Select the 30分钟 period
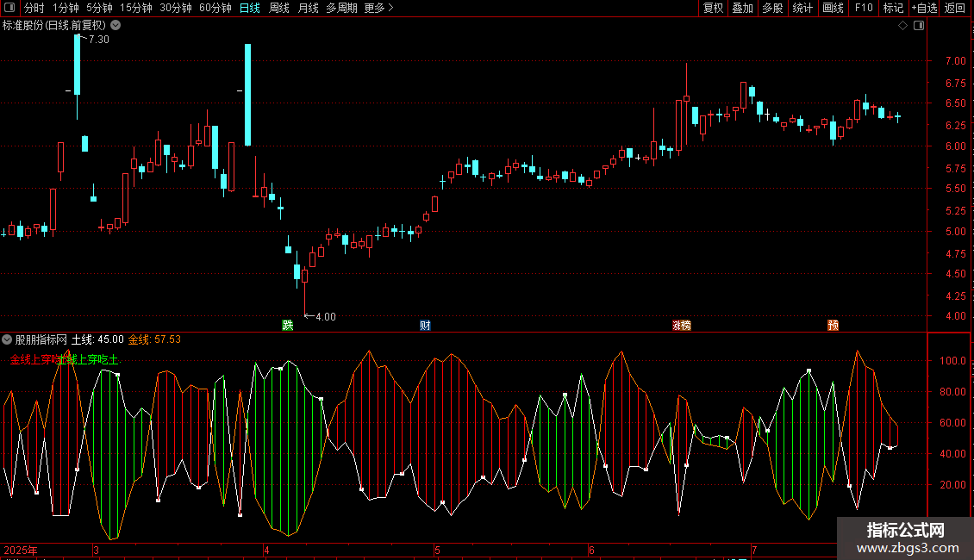 point(176,8)
